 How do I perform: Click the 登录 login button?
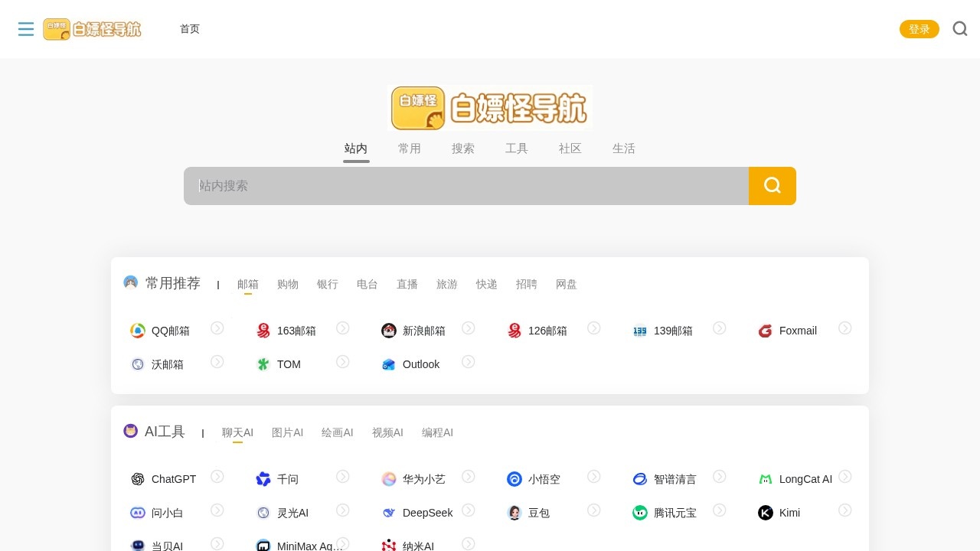coord(920,29)
